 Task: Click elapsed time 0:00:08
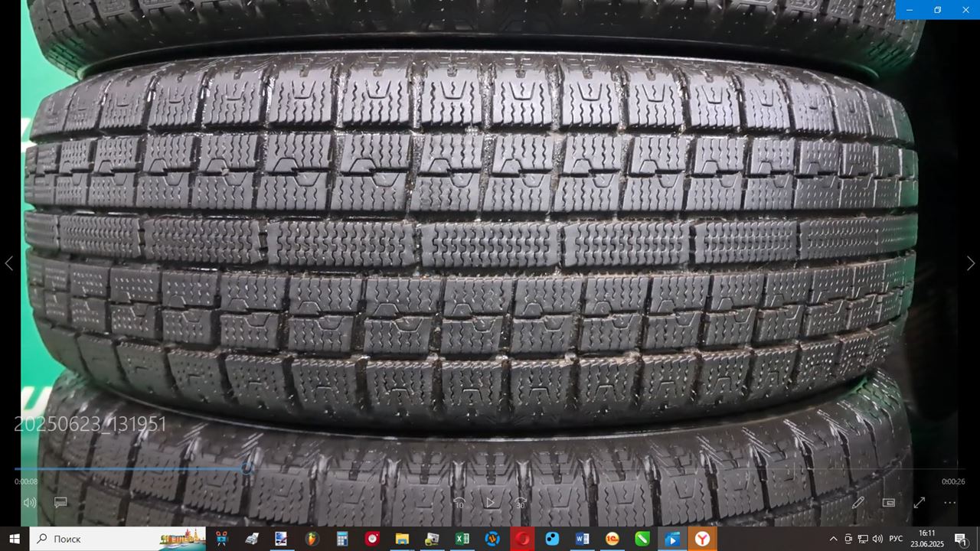click(x=26, y=481)
